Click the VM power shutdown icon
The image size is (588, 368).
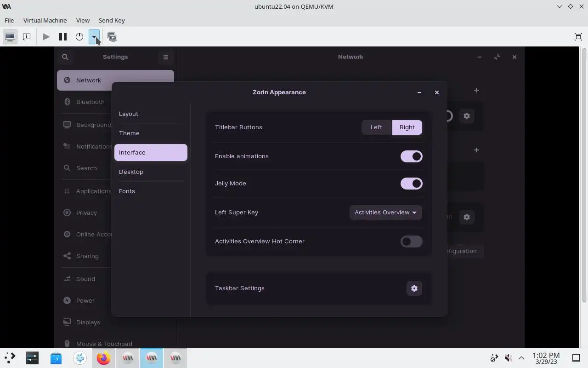coord(79,37)
